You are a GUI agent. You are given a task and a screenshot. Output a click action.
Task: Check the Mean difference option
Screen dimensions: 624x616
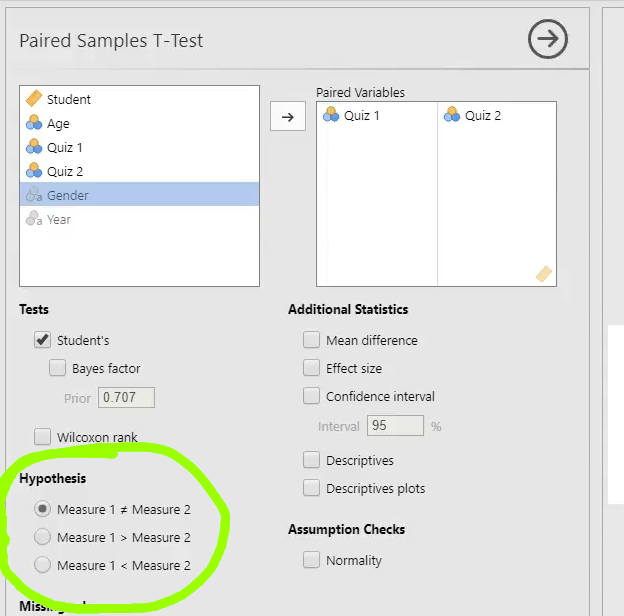pyautogui.click(x=311, y=340)
